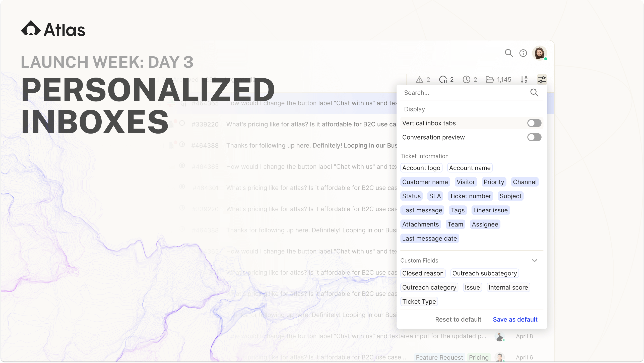The image size is (644, 363).
Task: Click the info circle icon
Action: point(523,53)
